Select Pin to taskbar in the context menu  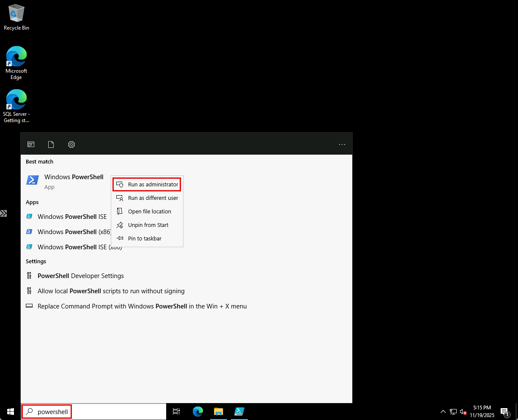click(144, 238)
